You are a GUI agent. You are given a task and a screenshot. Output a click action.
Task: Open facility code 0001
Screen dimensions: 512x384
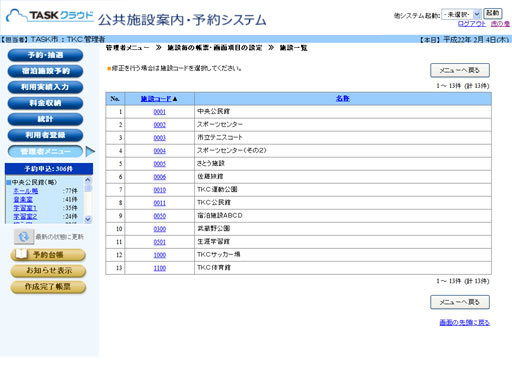click(160, 112)
